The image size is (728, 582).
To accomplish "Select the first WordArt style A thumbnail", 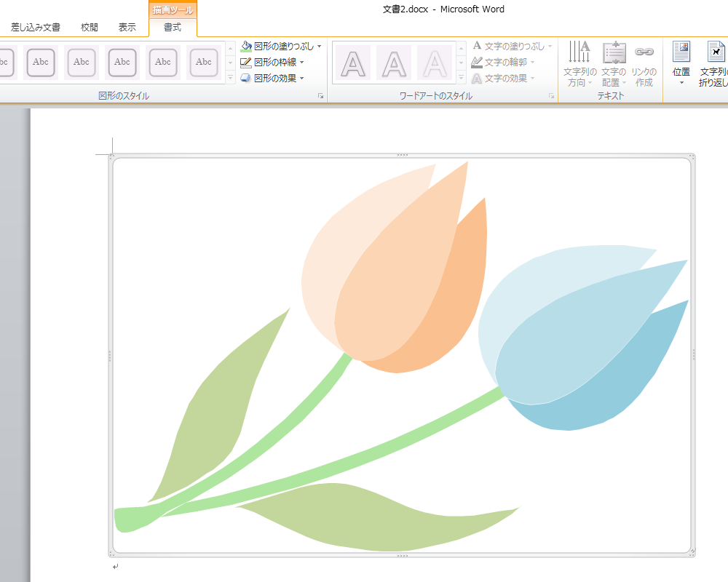I will tap(353, 63).
